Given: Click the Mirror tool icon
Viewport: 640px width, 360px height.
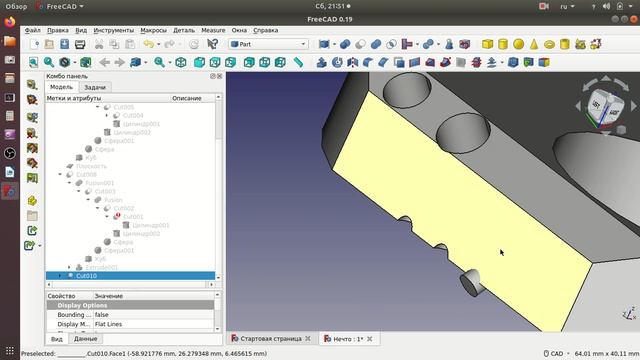Looking at the screenshot, I should tap(353, 62).
